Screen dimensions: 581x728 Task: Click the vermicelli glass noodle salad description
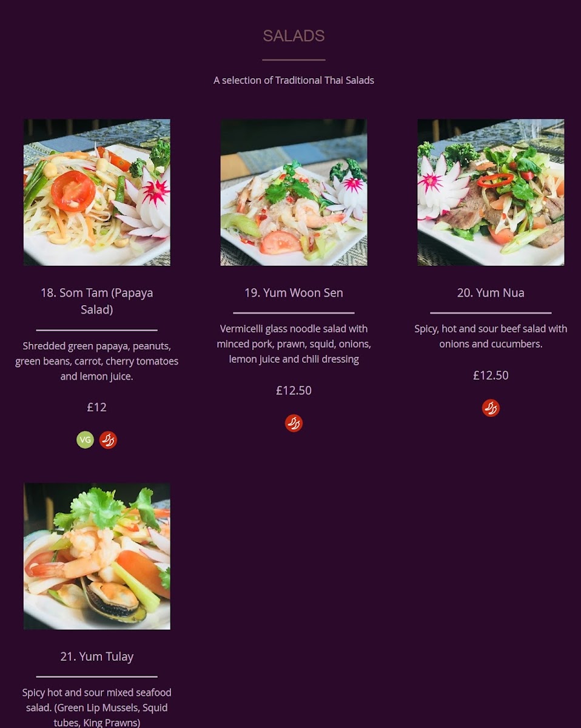[294, 343]
